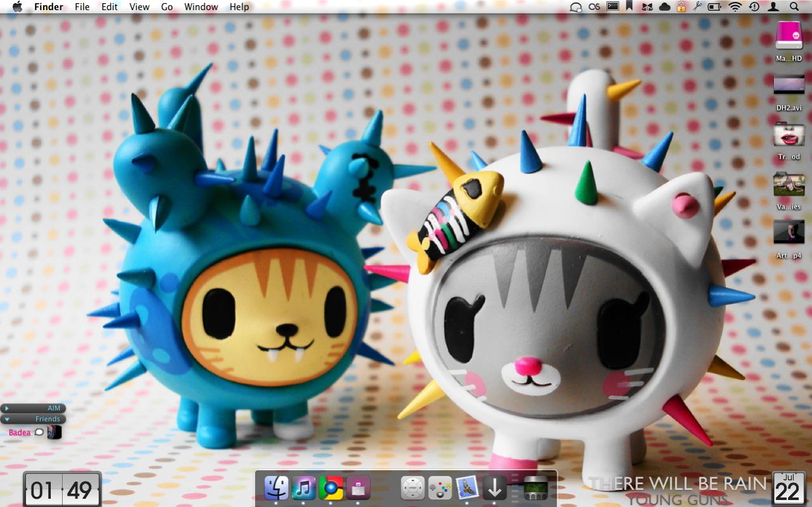The width and height of the screenshot is (812, 507).
Task: Open the Time Machine menu bar icon
Action: click(754, 7)
